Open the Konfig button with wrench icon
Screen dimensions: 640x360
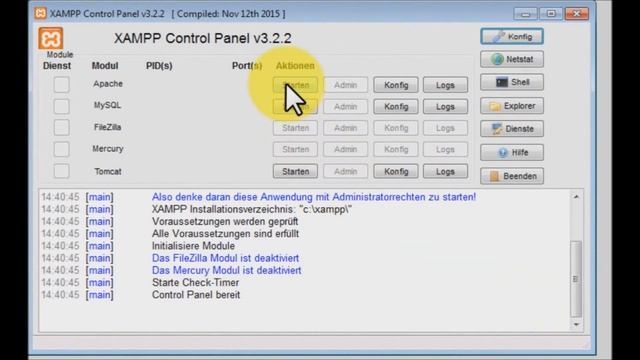click(x=512, y=37)
